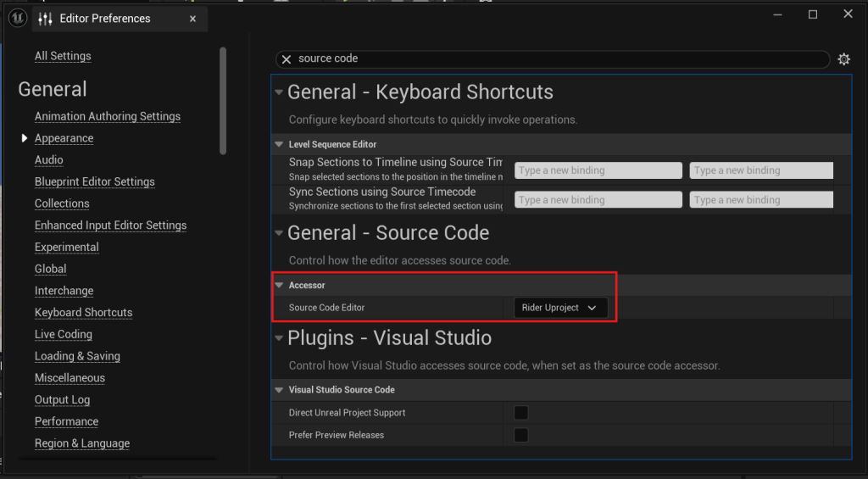Screen dimensions: 868x479
Task: Collapse the Accessor group
Action: [279, 285]
